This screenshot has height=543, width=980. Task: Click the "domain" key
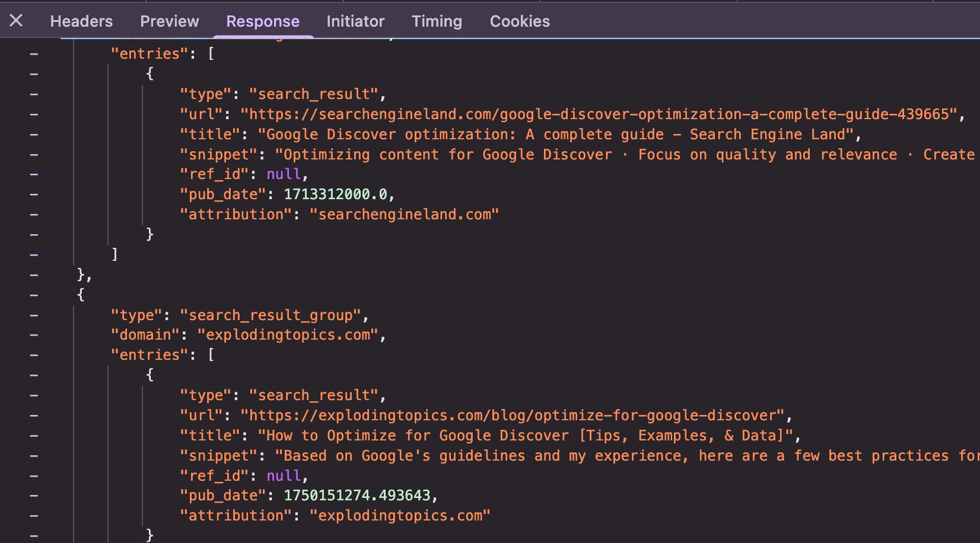click(145, 335)
